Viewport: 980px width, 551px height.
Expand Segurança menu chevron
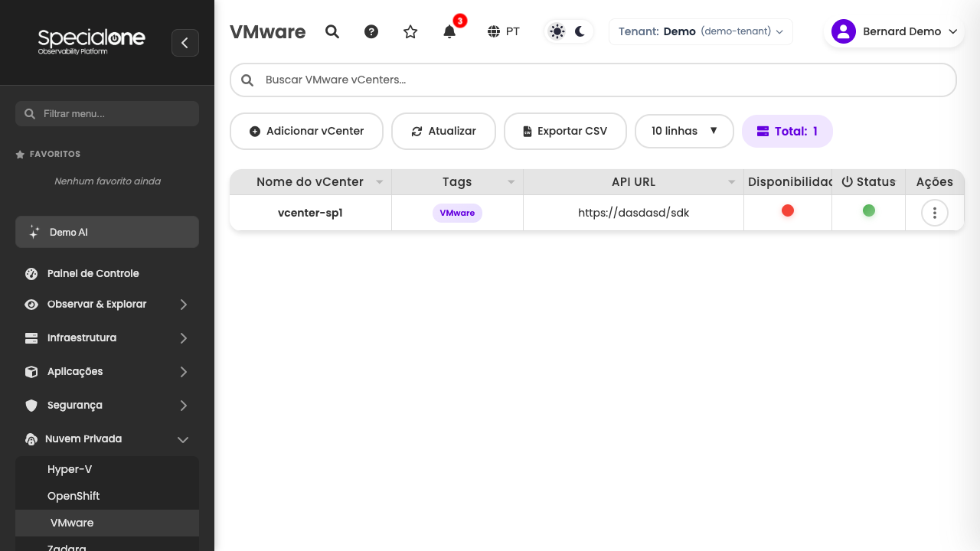point(183,406)
